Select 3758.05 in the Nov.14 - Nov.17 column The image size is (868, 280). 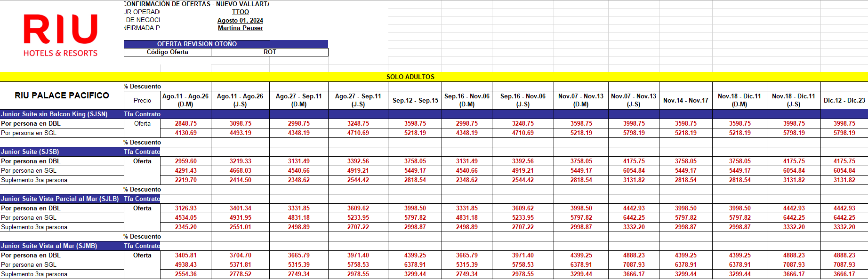[686, 161]
